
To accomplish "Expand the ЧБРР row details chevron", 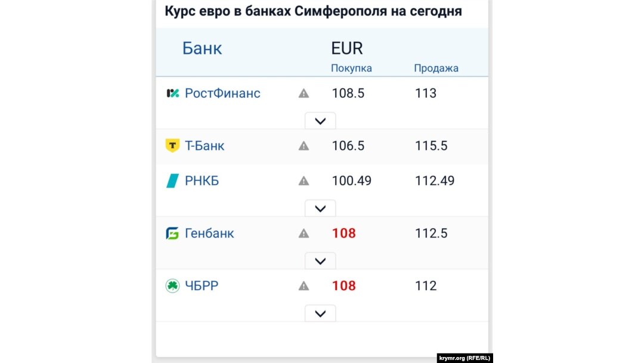I will click(320, 313).
